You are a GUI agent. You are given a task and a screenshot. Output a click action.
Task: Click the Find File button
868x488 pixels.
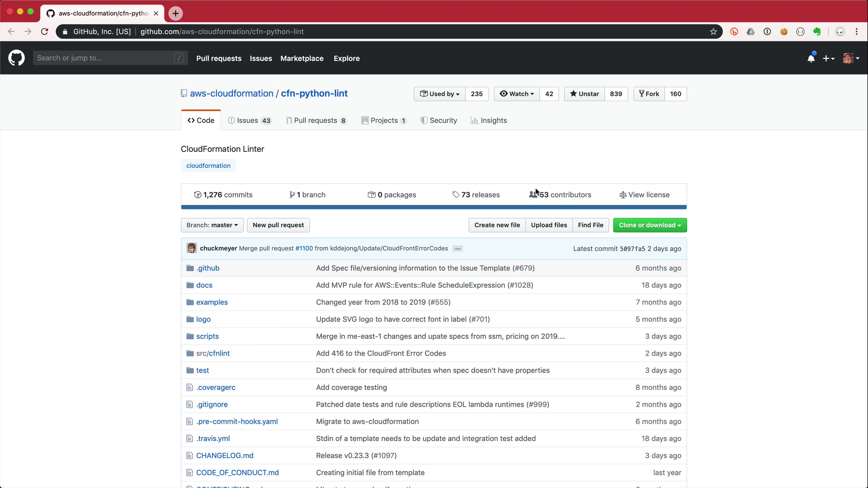(x=590, y=225)
